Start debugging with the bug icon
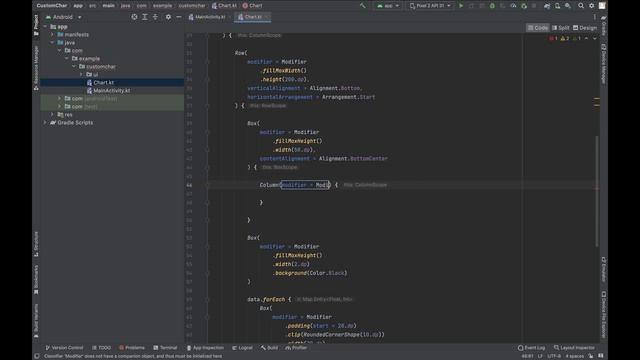Screen dimensions: 640x360 492,6
